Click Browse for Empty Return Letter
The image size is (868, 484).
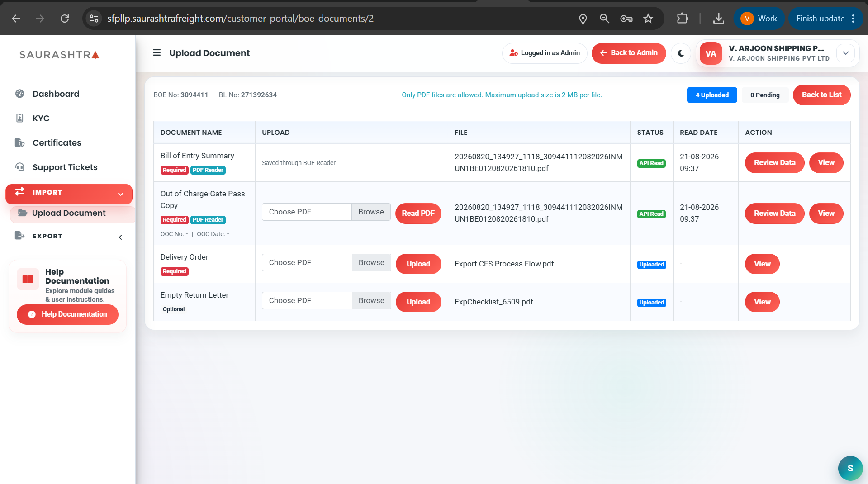[x=371, y=301]
